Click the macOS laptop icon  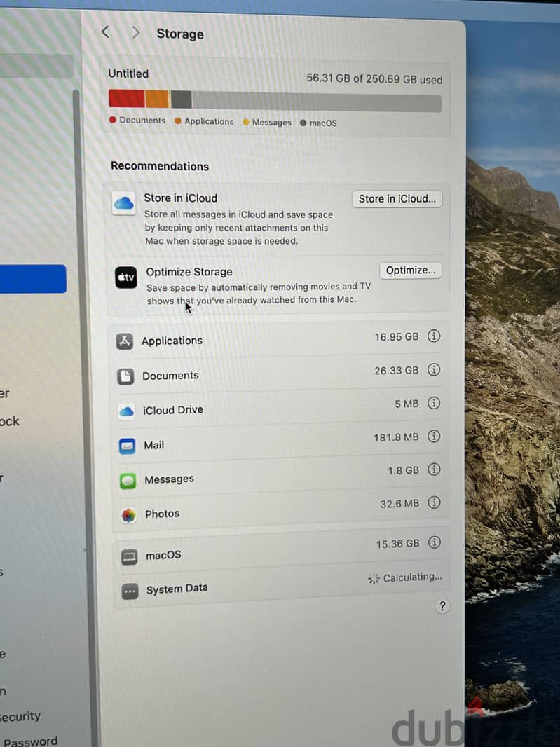click(129, 556)
